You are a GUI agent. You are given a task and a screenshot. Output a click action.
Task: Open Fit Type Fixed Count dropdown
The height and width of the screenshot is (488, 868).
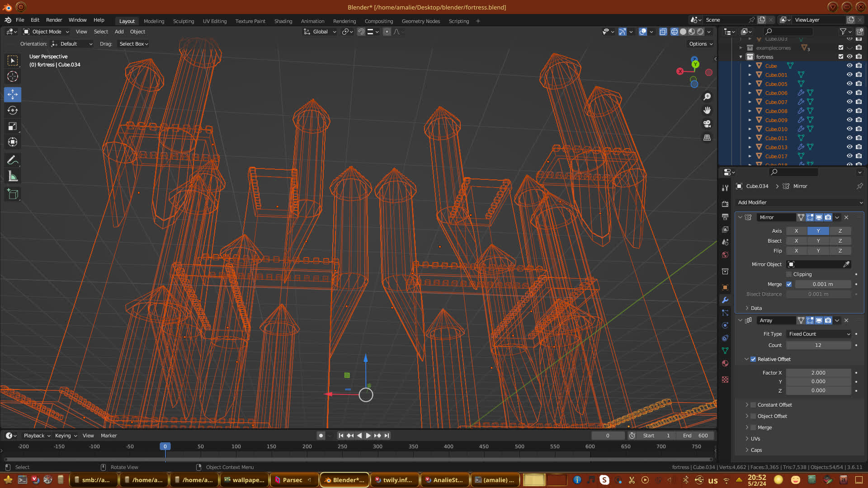[819, 334]
